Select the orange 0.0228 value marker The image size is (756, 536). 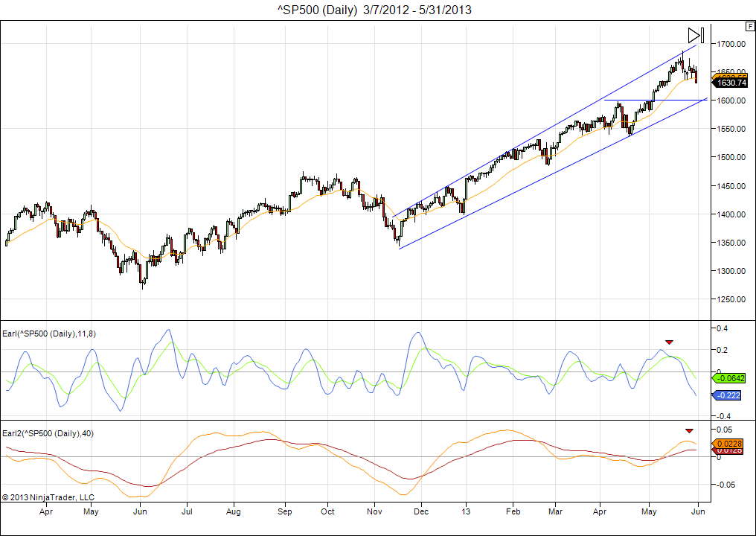(x=731, y=444)
